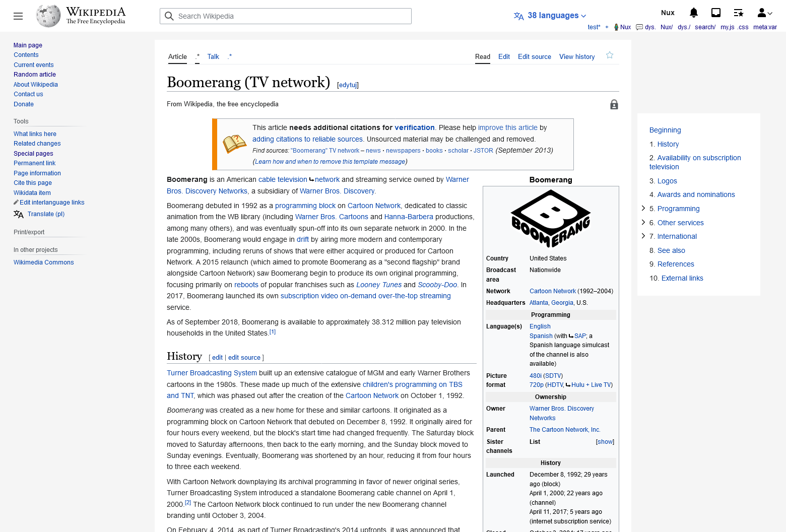The image size is (786, 532).
Task: Show the Sister channels list
Action: (605, 442)
